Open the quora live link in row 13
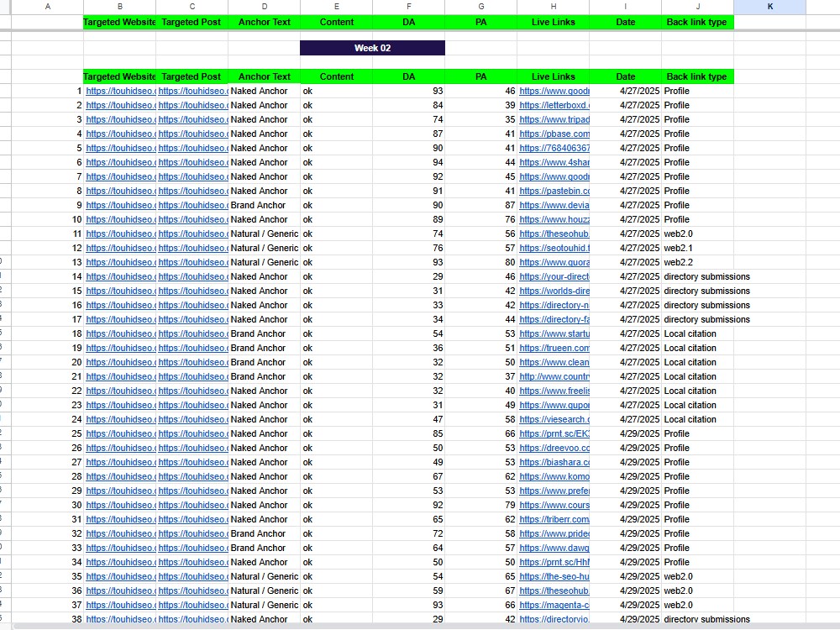The width and height of the screenshot is (840, 630). point(554,262)
